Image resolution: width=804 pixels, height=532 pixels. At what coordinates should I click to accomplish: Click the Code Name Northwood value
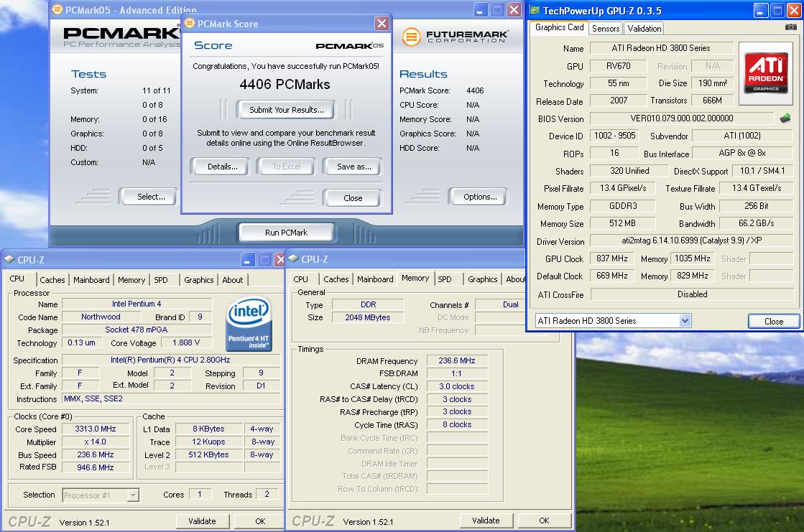pyautogui.click(x=101, y=317)
